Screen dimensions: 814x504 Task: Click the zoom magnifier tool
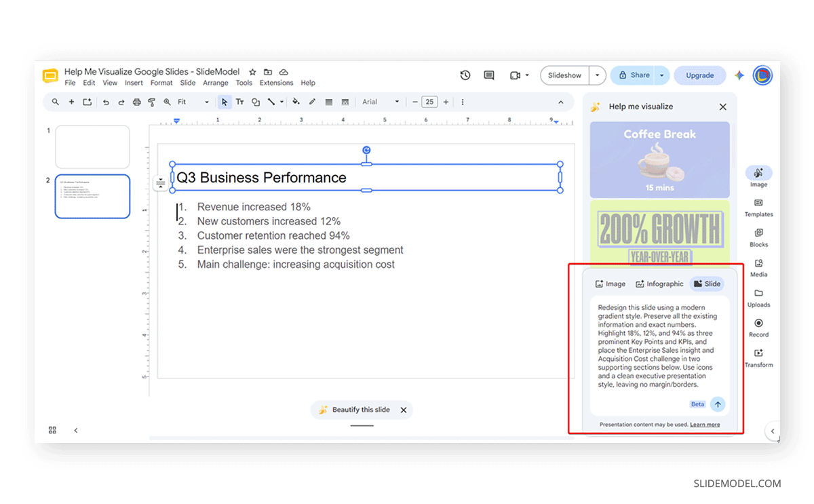167,102
